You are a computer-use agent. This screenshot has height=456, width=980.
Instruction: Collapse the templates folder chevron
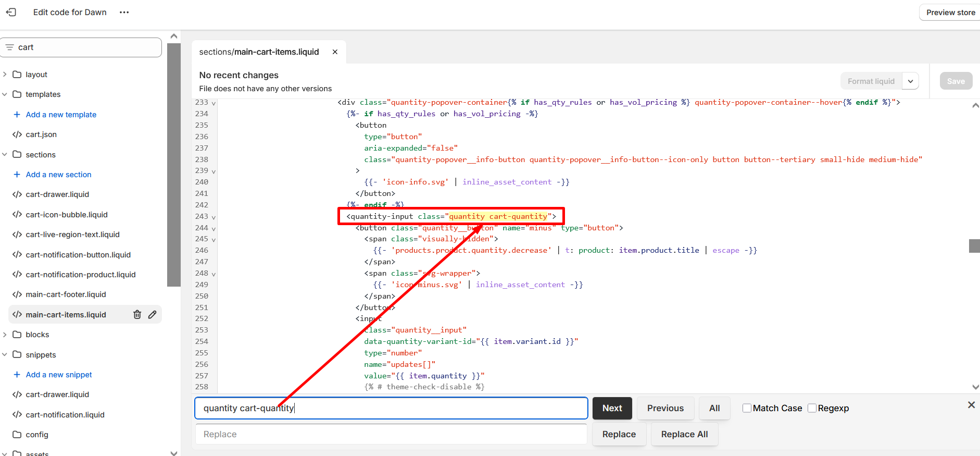pos(5,94)
